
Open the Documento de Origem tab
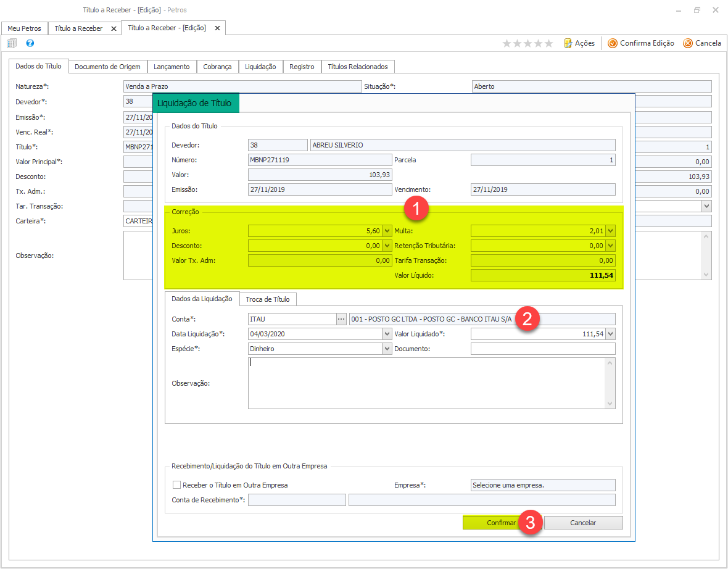click(x=108, y=67)
